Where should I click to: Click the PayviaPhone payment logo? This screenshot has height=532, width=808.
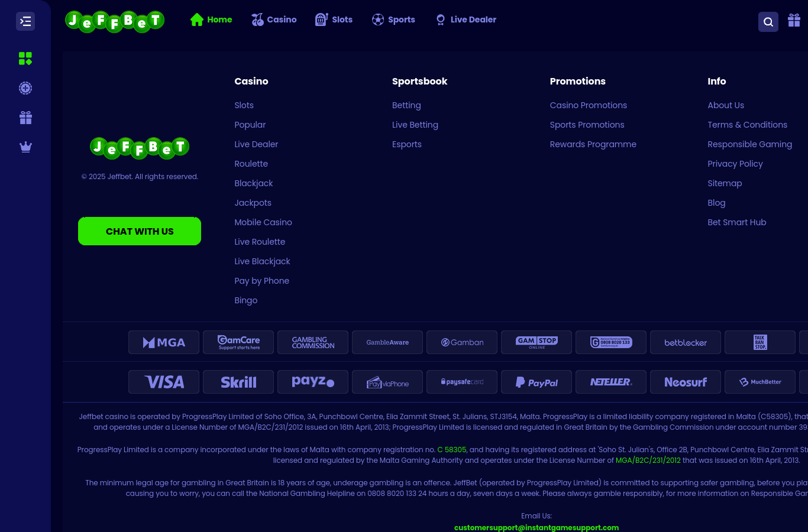click(x=387, y=382)
